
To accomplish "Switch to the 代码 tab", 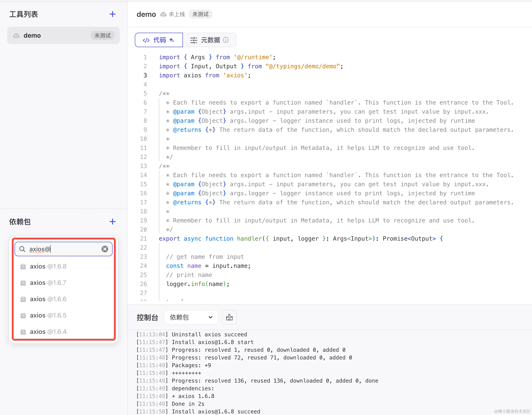I will [159, 40].
